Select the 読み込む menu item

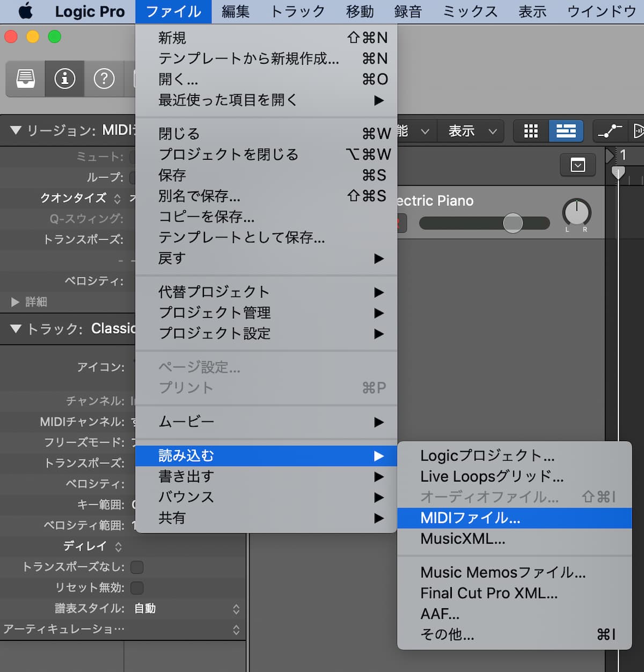[266, 456]
